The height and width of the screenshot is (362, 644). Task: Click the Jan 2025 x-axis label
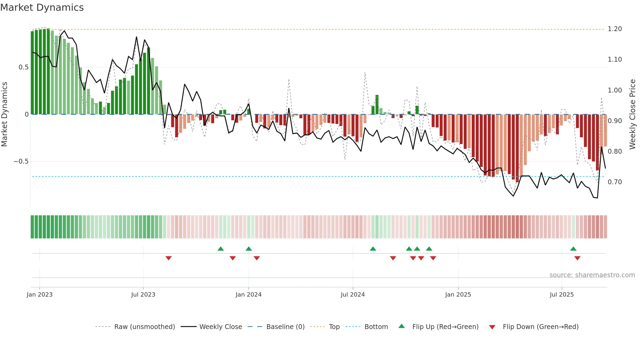[x=458, y=294]
